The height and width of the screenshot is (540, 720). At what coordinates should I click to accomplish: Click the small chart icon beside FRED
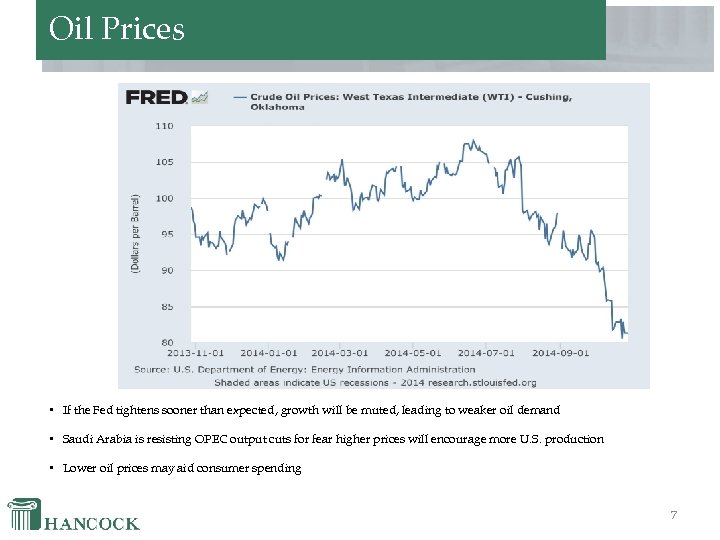(200, 97)
